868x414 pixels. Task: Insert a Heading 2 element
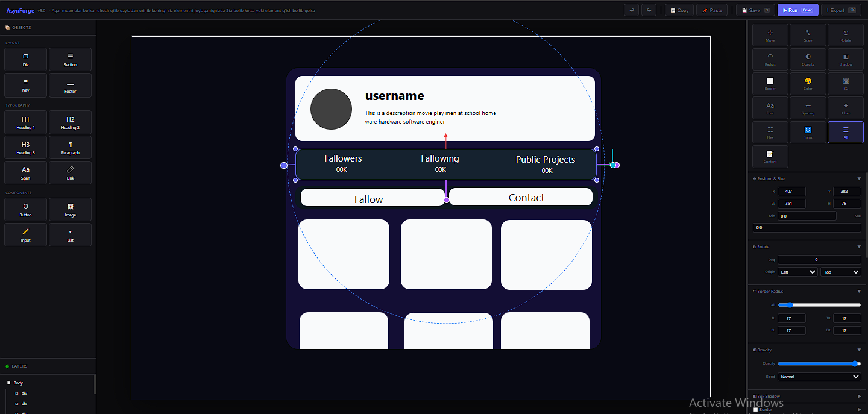[70, 122]
